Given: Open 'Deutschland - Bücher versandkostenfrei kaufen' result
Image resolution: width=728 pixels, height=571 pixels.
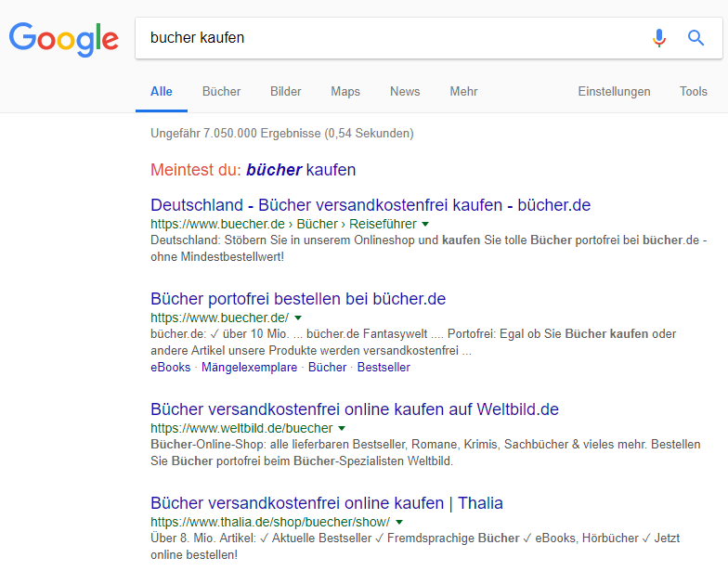Looking at the screenshot, I should point(370,204).
